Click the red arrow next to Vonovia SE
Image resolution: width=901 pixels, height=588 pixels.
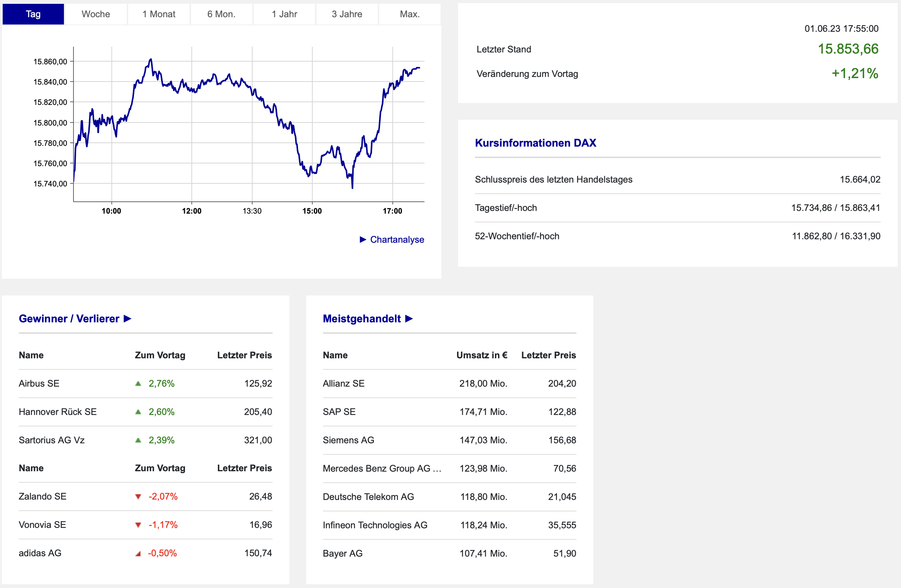coord(138,525)
